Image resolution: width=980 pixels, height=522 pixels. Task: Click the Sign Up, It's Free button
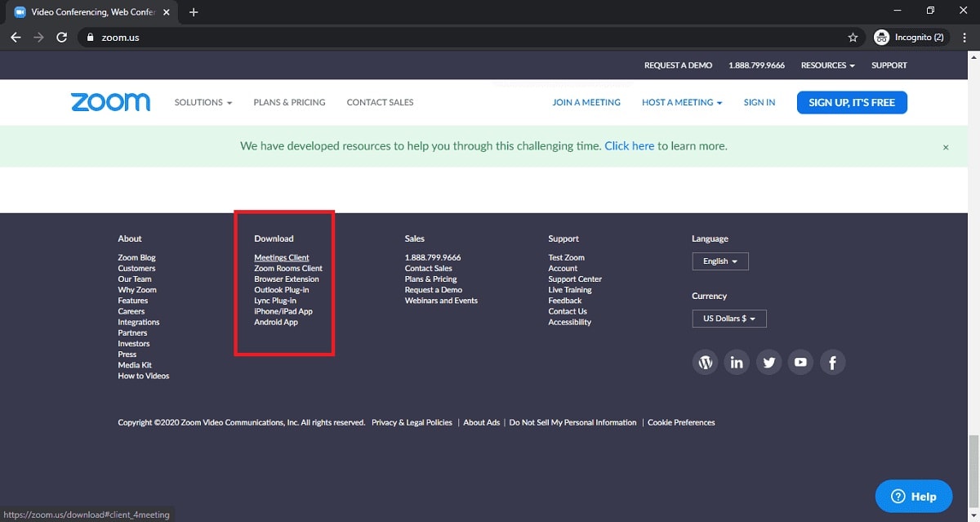pos(852,102)
